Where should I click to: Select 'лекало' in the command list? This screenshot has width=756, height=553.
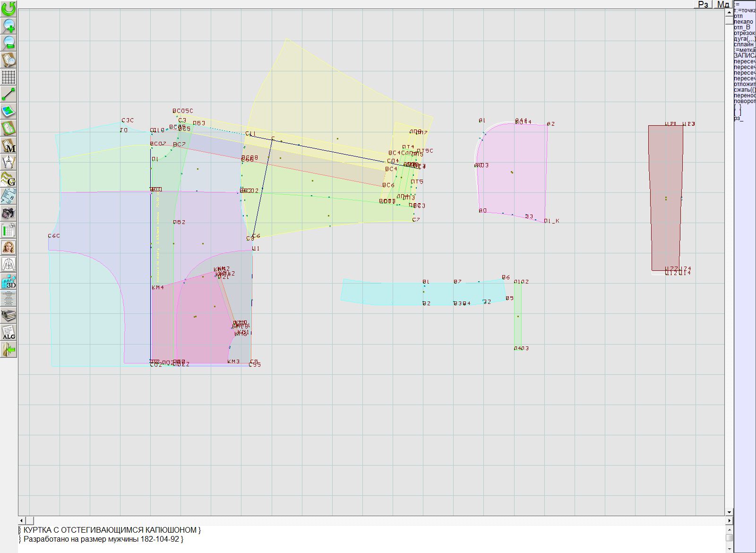[744, 22]
